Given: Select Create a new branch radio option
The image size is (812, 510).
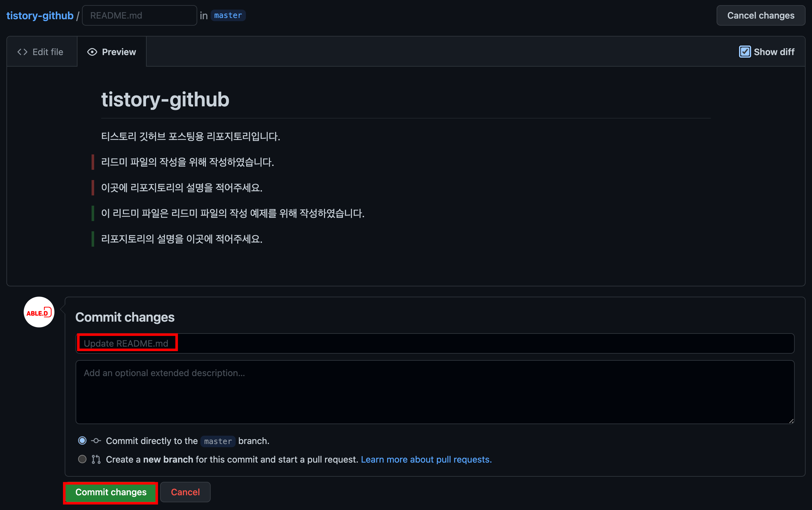Looking at the screenshot, I should point(82,459).
